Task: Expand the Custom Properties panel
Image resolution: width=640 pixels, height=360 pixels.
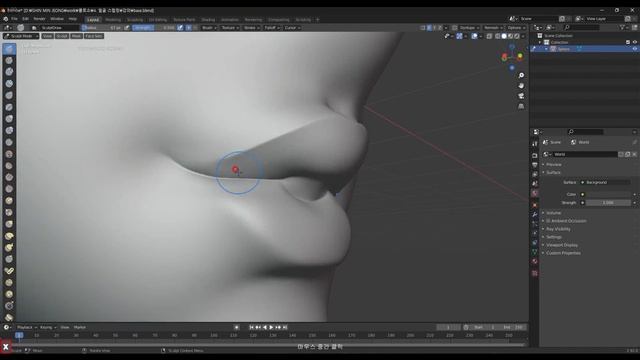Action: point(563,253)
